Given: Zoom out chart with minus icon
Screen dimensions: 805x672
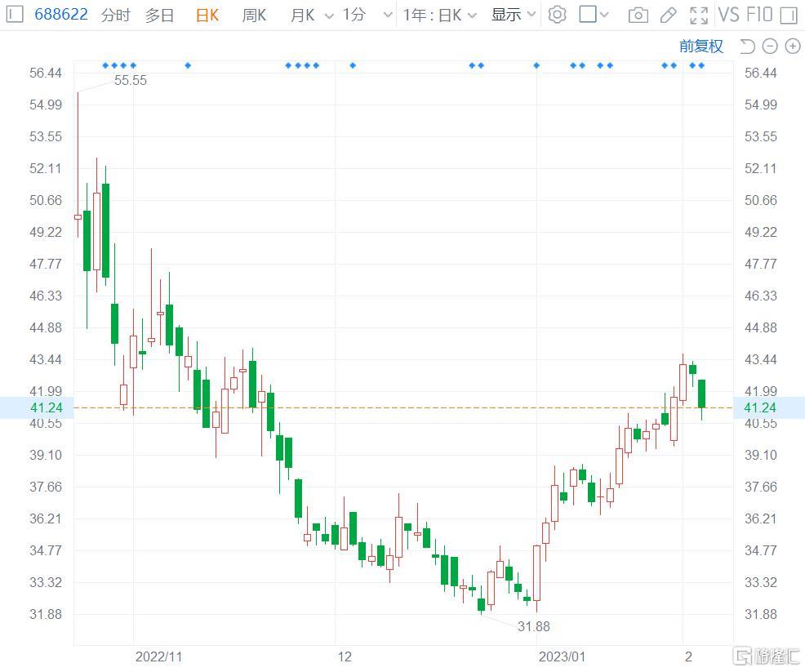Looking at the screenshot, I should pos(770,47).
